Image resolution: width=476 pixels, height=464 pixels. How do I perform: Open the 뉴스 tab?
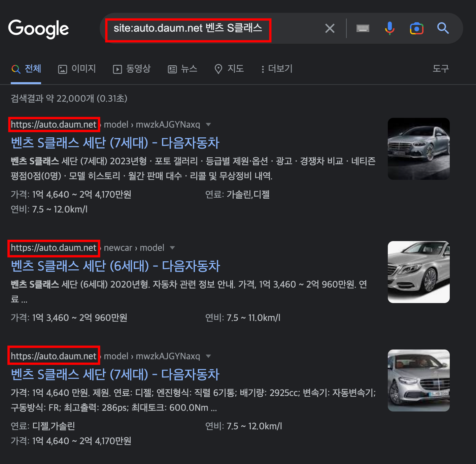coord(182,69)
